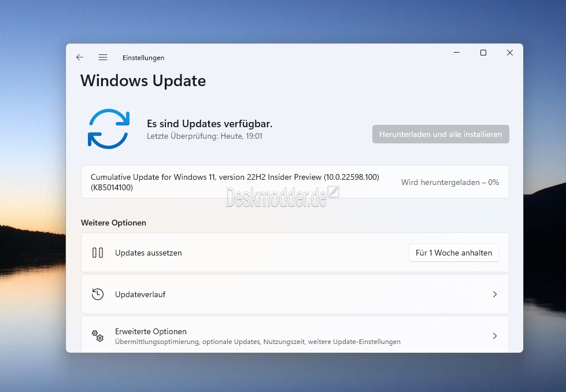566x392 pixels.
Task: Open the hamburger navigation menu
Action: [103, 57]
